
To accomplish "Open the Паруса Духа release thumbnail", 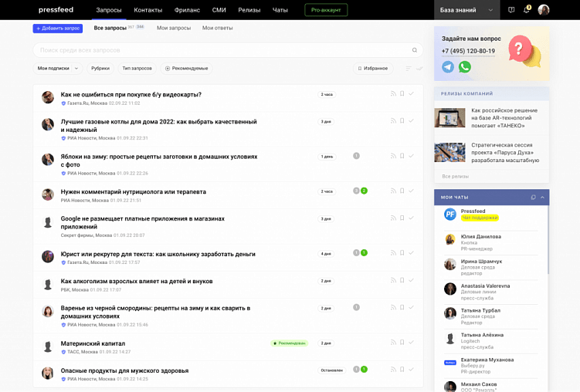I will click(449, 152).
